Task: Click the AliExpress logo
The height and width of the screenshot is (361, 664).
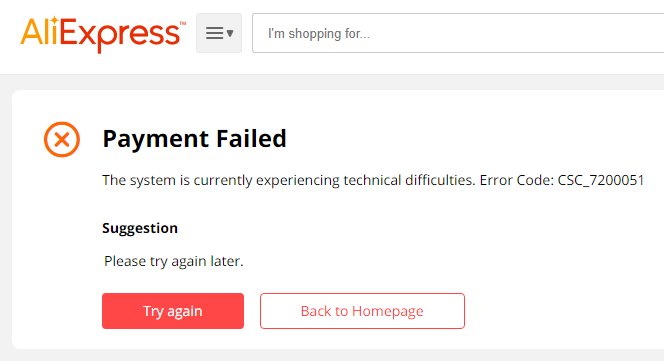Action: 103,34
